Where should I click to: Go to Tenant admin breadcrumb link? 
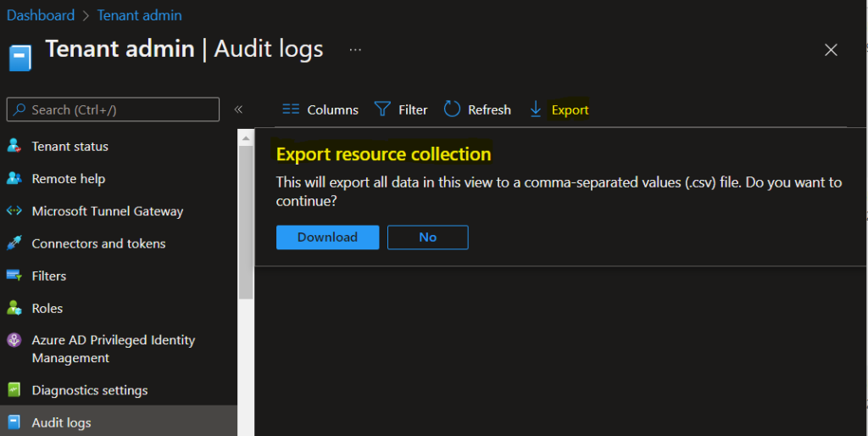tap(140, 15)
